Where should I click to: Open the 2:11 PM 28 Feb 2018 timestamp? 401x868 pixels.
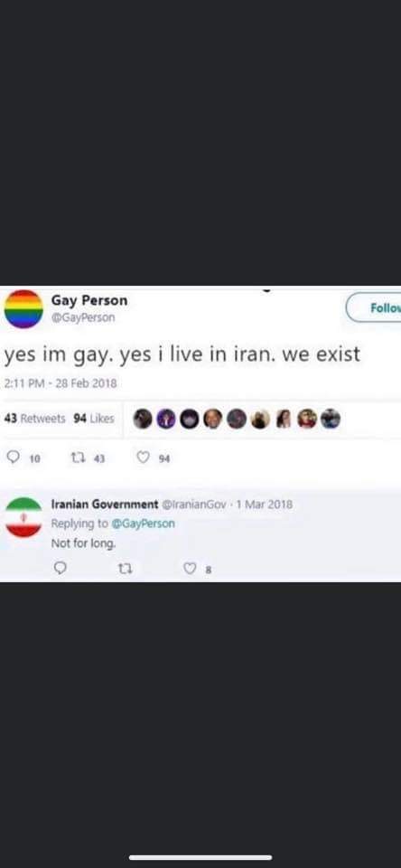click(x=61, y=383)
